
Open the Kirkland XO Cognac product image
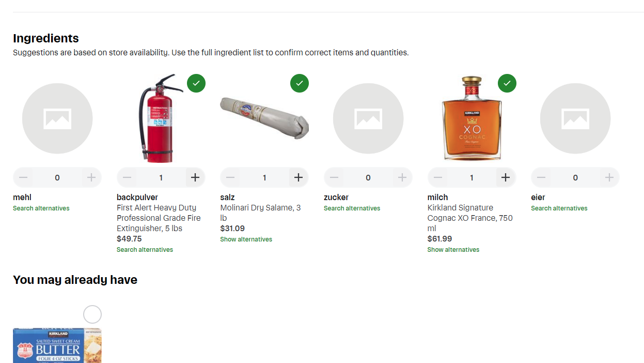click(x=471, y=119)
